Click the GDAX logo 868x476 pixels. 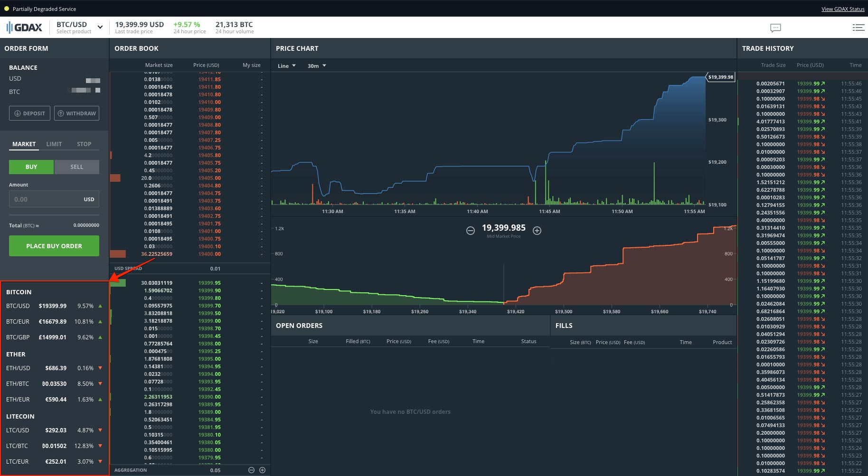(25, 28)
